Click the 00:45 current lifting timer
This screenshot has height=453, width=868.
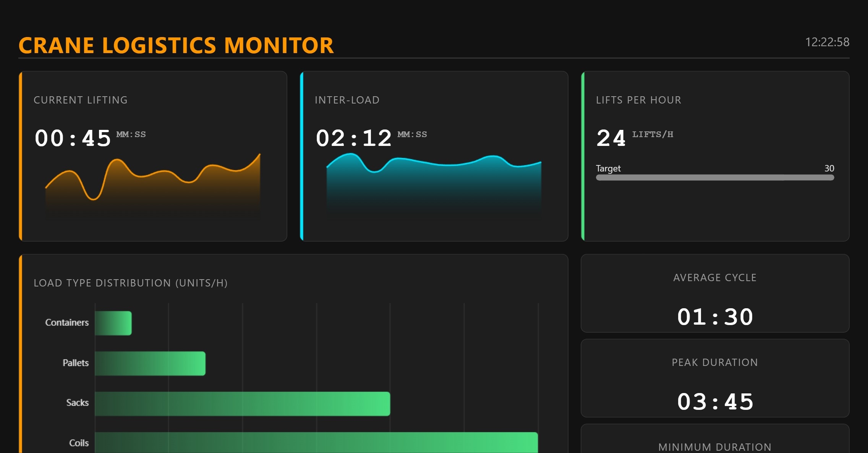[x=73, y=138]
